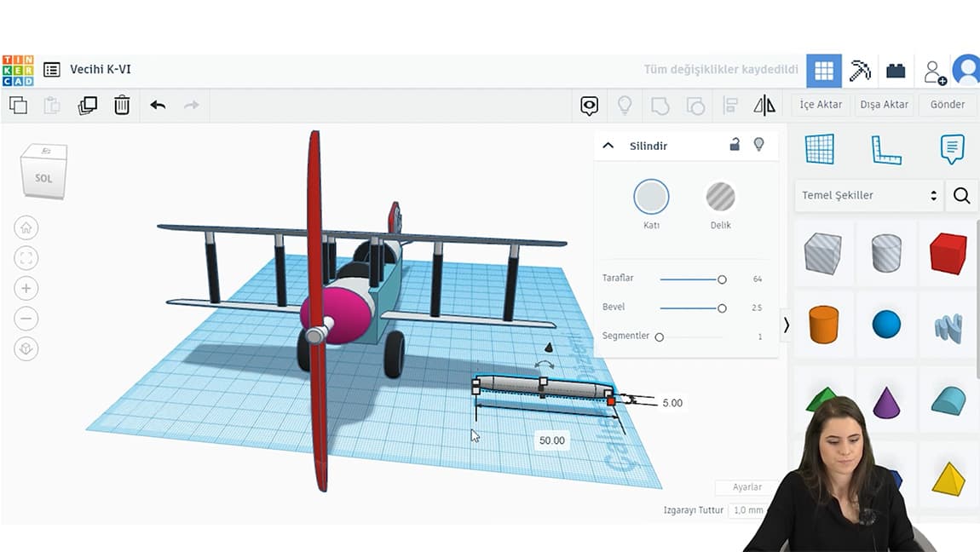Click the Duplicate and repeat icon
This screenshot has height=552, width=980.
[x=87, y=106]
